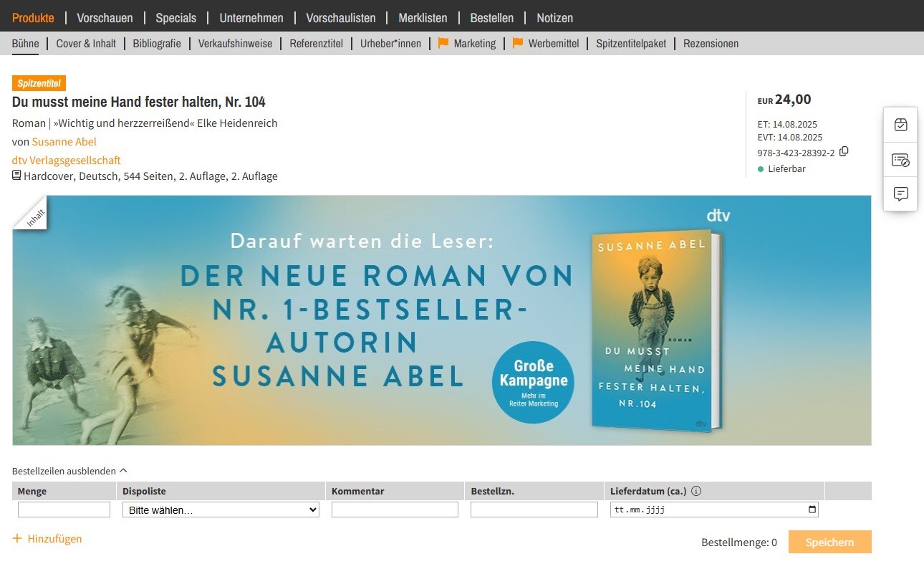
Task: Copy the ISBN 978-3-423-28392-2 with the copy icon
Action: click(x=844, y=152)
